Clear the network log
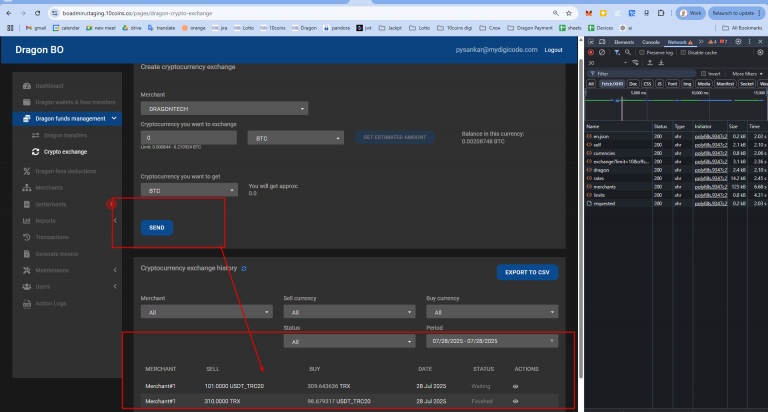The width and height of the screenshot is (768, 412). [x=602, y=52]
